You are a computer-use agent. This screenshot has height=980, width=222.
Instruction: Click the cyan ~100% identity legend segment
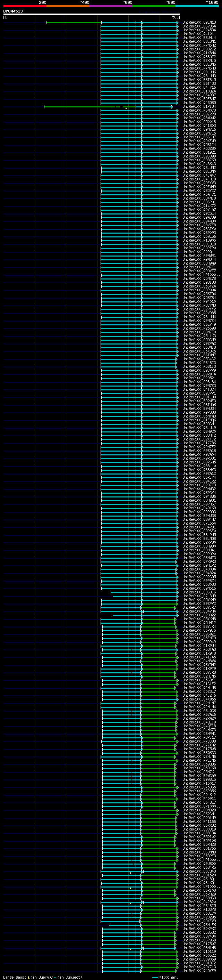[x=197, y=6]
